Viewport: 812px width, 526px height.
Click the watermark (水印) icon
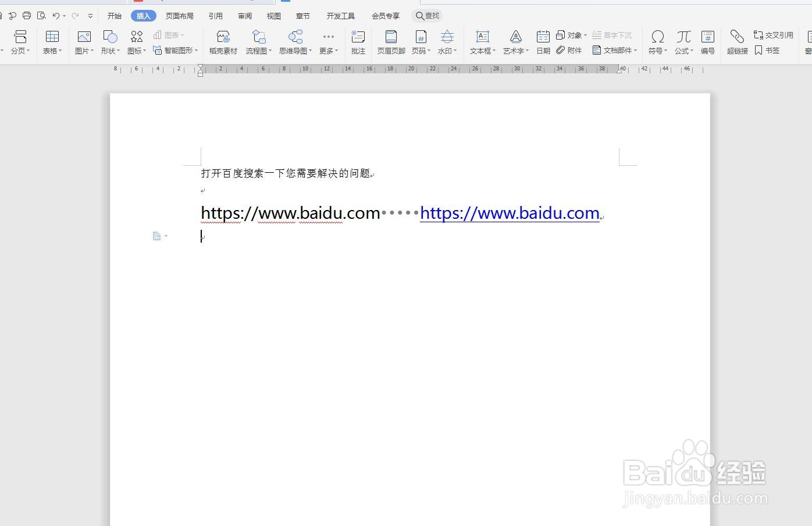tap(447, 37)
